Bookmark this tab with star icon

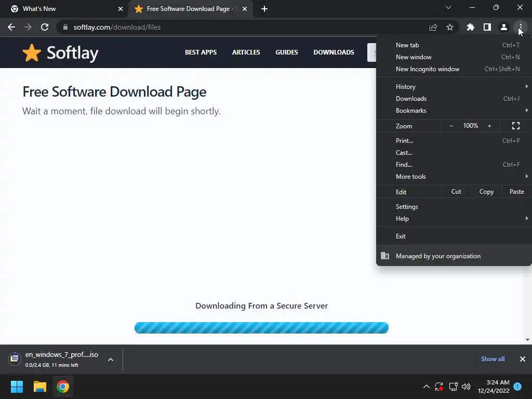[450, 27]
